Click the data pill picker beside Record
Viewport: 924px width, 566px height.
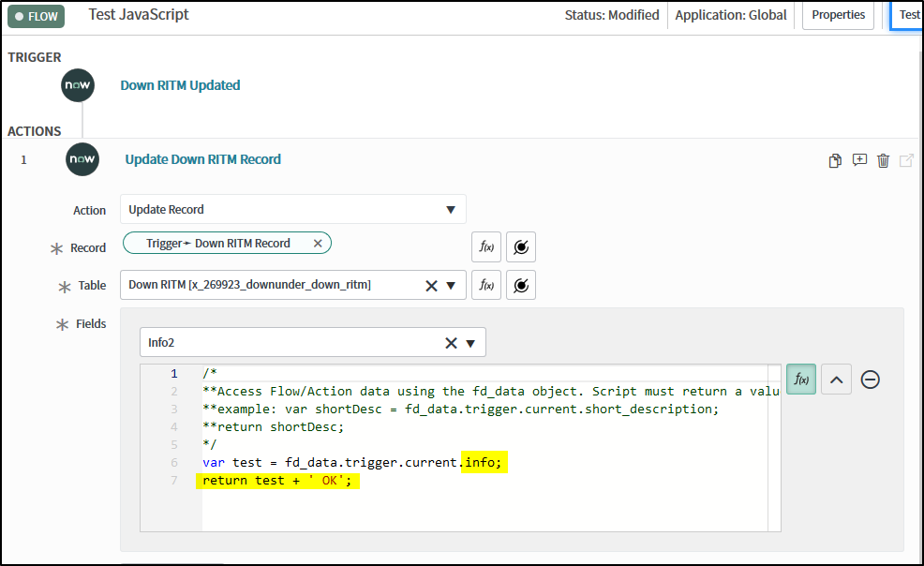[521, 247]
